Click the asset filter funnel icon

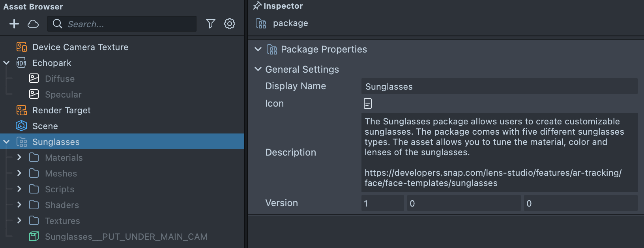[211, 24]
